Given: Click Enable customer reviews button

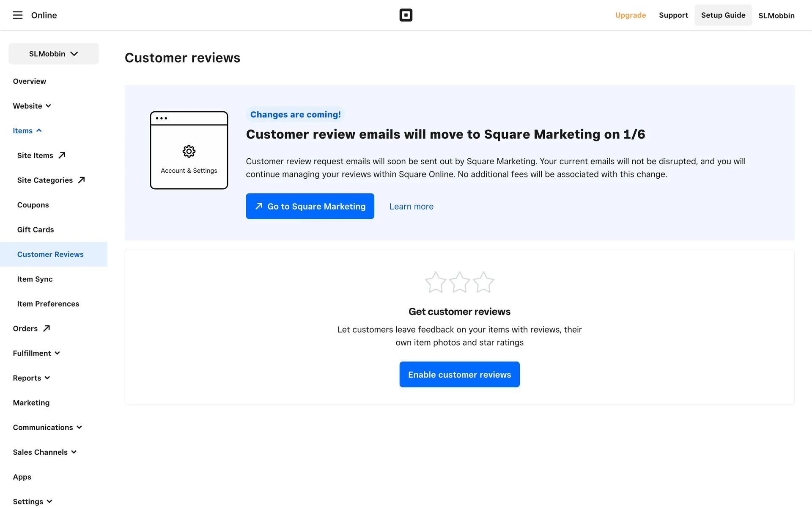Looking at the screenshot, I should click(459, 374).
